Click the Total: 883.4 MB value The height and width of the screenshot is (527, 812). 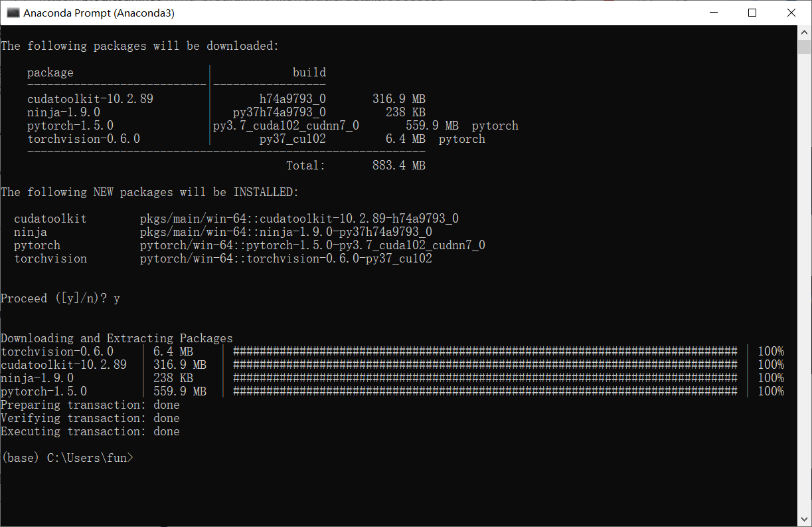[x=399, y=165]
